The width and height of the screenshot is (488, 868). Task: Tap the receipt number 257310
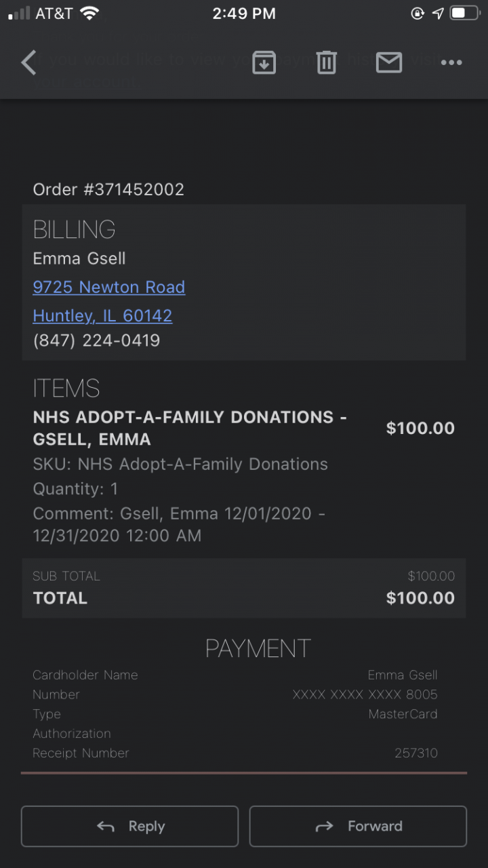coord(415,753)
